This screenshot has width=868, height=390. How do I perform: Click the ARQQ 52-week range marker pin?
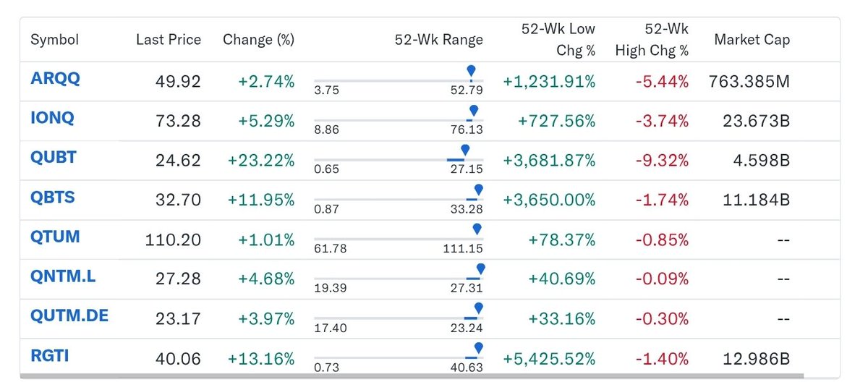pyautogui.click(x=471, y=71)
